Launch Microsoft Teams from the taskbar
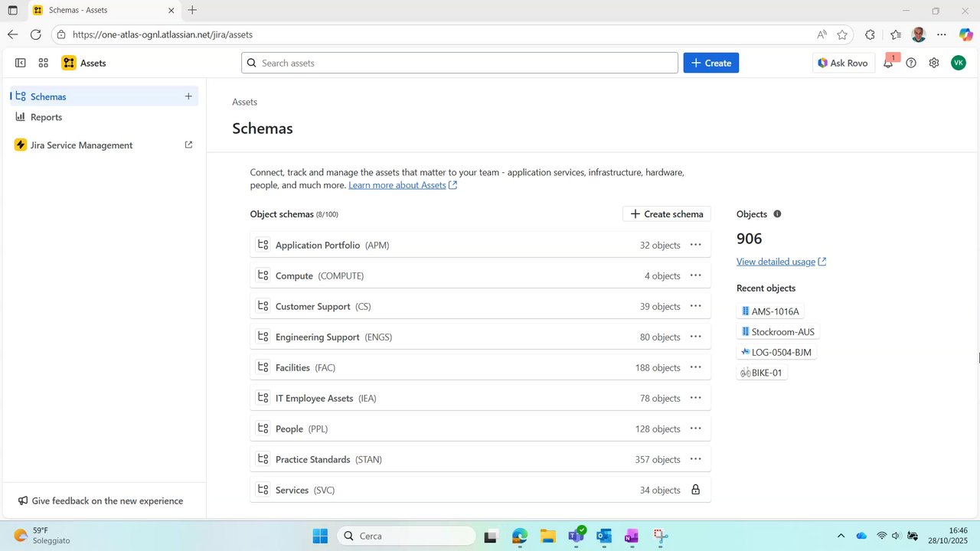This screenshot has width=980, height=551. (576, 536)
